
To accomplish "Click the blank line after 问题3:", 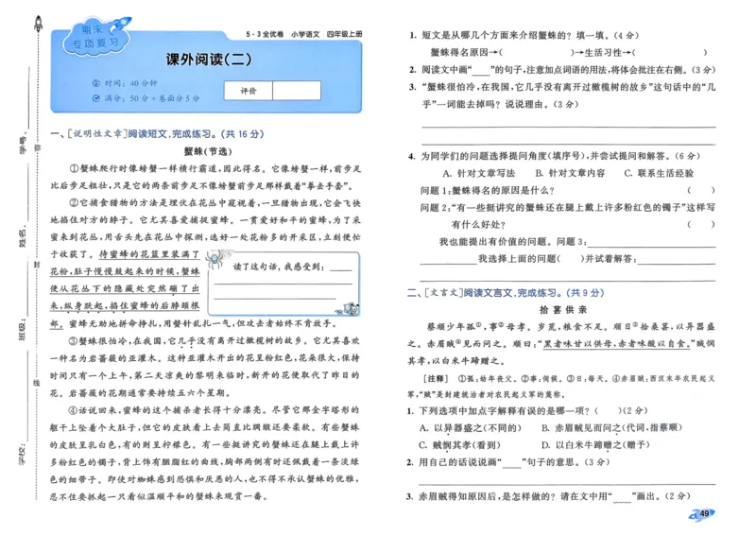I will point(651,243).
